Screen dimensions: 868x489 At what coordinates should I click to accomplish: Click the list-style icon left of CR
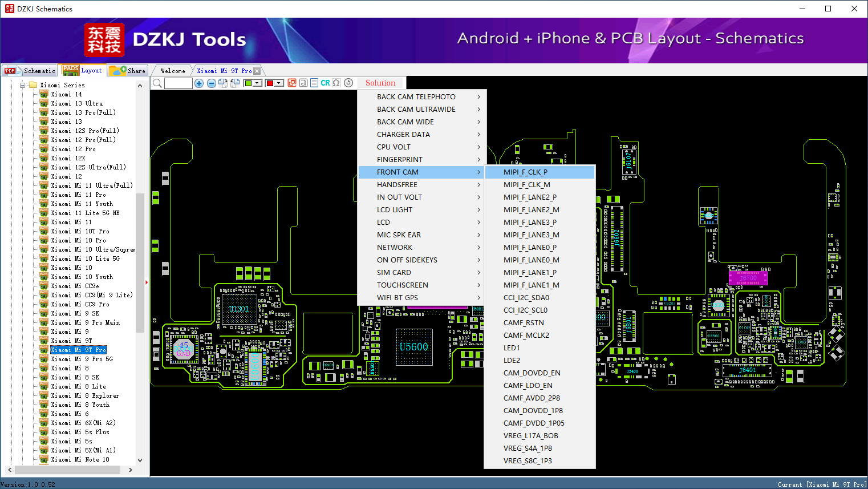pyautogui.click(x=314, y=83)
